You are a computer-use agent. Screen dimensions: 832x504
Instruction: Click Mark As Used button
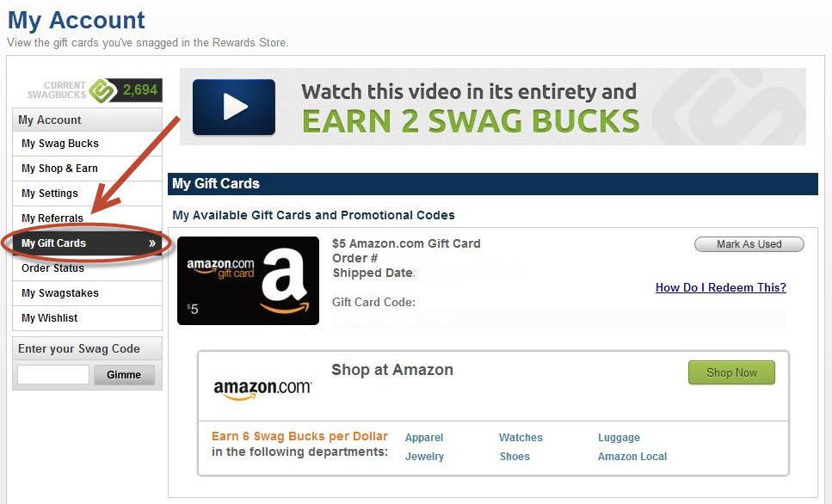click(749, 244)
